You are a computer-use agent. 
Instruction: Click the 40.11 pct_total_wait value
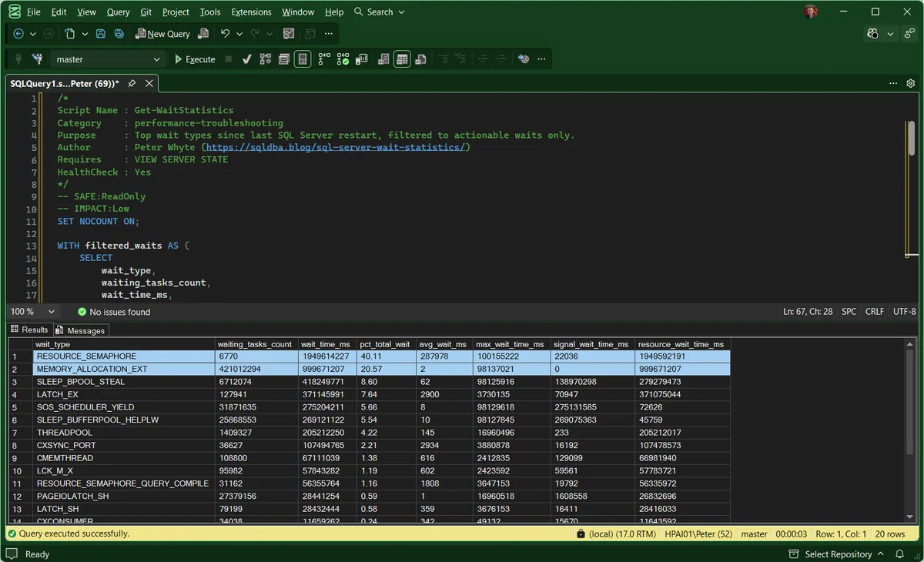387,356
